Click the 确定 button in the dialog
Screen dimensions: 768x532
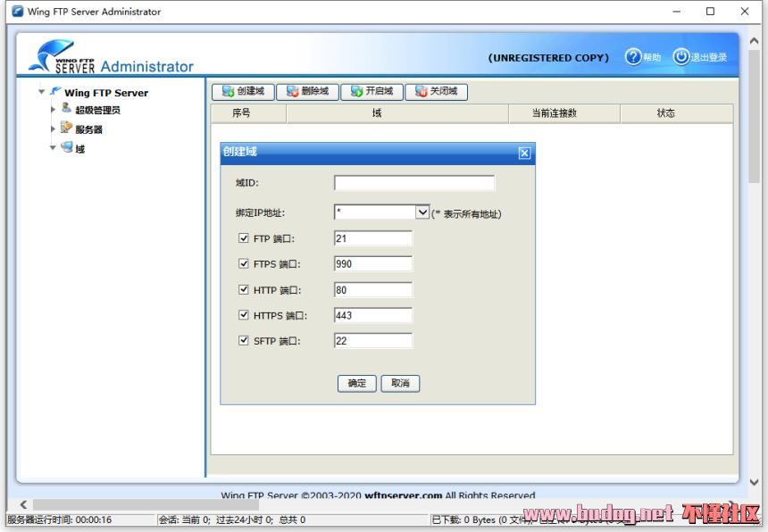click(x=356, y=383)
